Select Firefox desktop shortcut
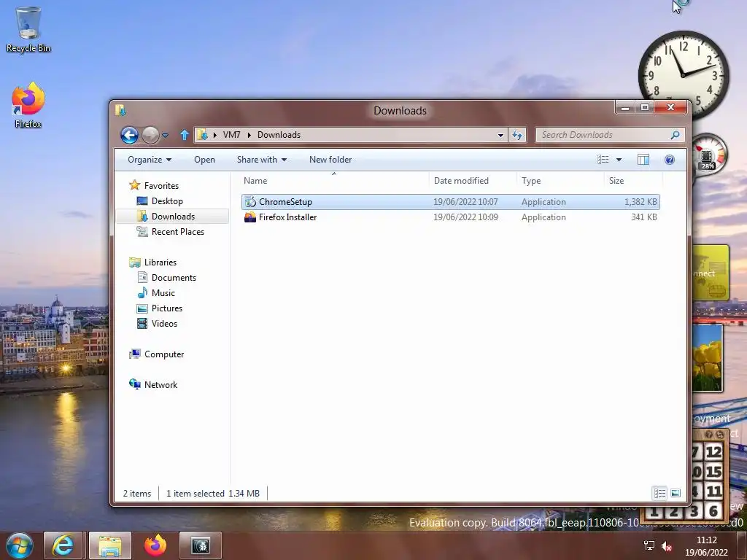747x560 pixels. 28,105
